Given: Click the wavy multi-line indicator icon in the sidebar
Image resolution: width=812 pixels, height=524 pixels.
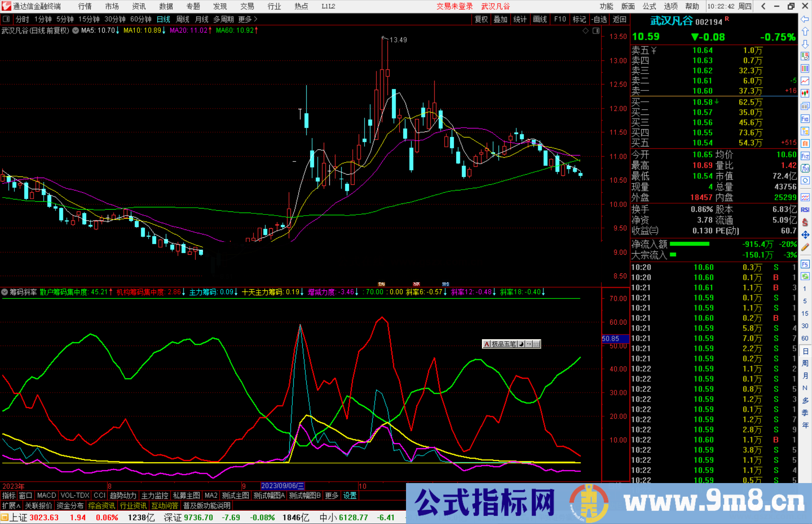Looking at the screenshot, I should click(x=805, y=197).
